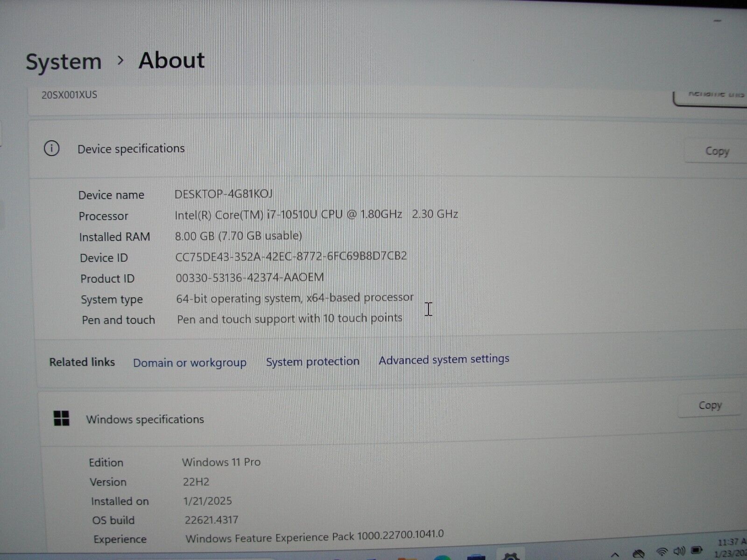747x560 pixels.
Task: Click the battery status tray icon
Action: click(x=697, y=551)
